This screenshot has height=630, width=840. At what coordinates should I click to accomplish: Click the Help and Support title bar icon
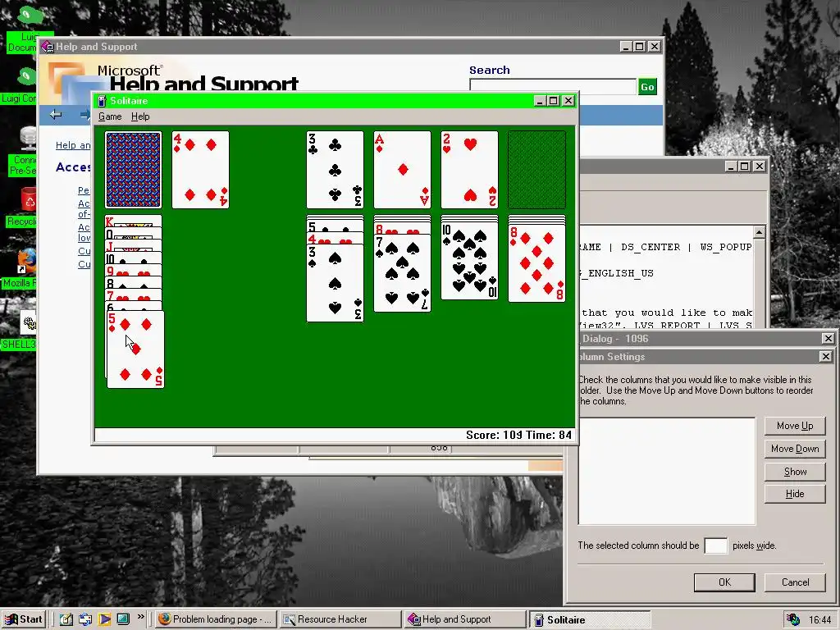(x=47, y=47)
